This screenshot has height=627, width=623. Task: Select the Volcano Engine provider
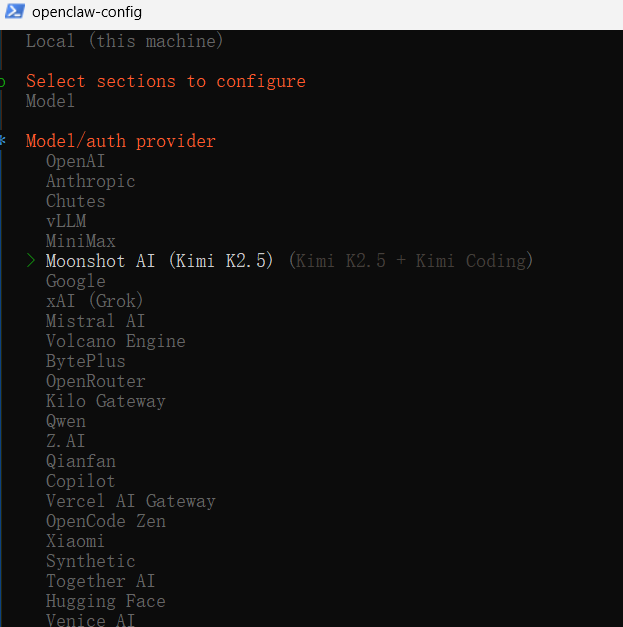pos(115,341)
